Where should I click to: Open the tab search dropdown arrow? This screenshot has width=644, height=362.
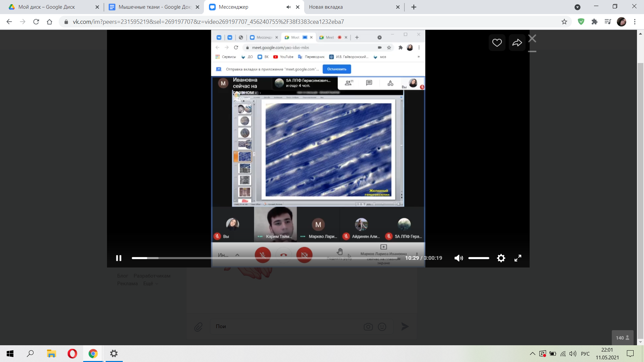point(577,7)
